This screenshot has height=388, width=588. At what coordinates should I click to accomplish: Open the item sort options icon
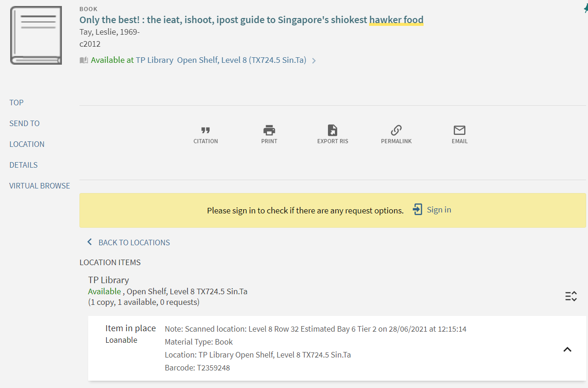coord(571,296)
